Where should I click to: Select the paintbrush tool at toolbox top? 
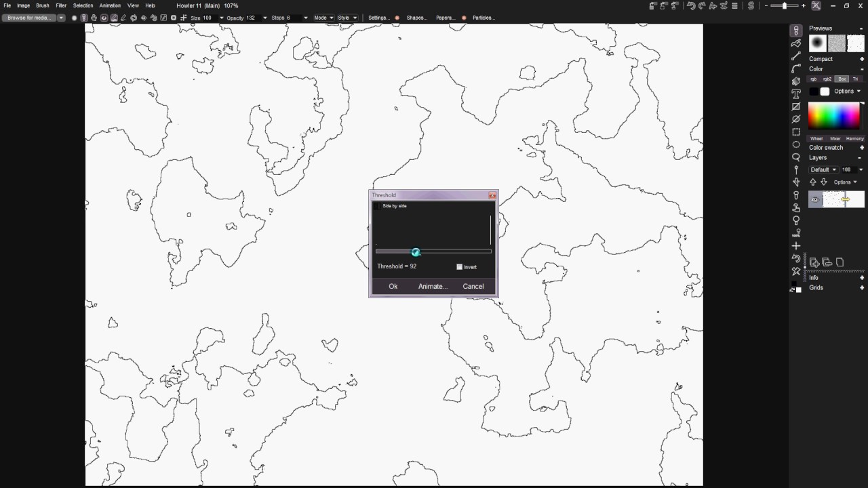[x=796, y=30]
